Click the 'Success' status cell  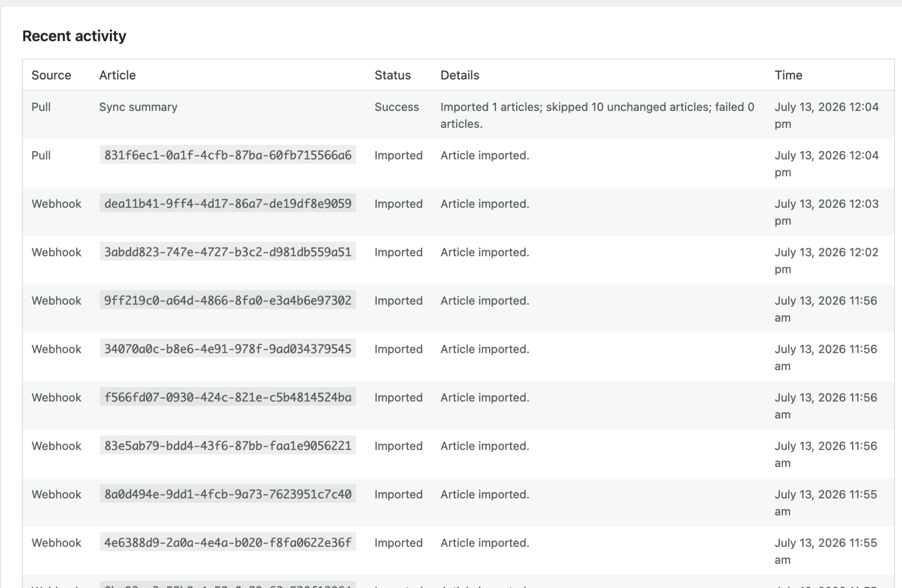tap(396, 107)
